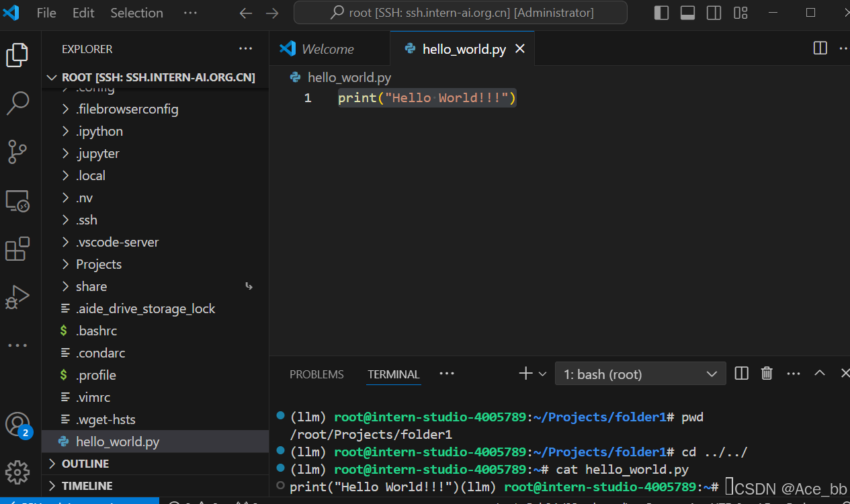Click the 'cat hello_world.py' terminal command

(622, 469)
